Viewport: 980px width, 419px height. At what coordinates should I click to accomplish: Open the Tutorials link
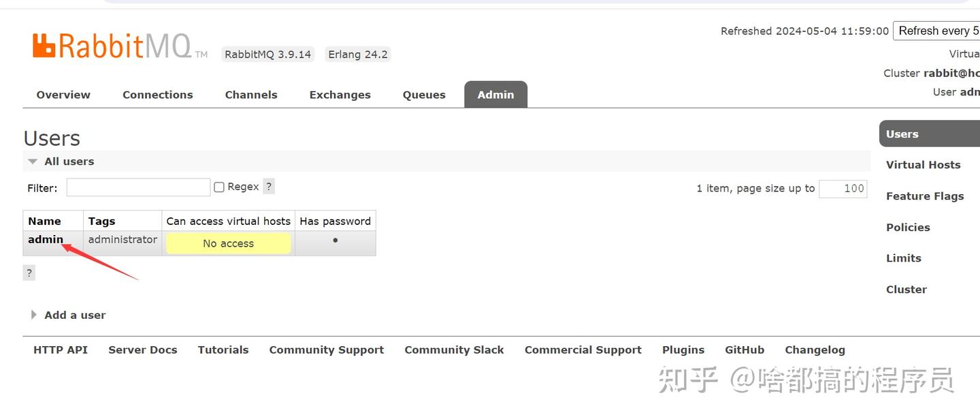[x=223, y=350]
